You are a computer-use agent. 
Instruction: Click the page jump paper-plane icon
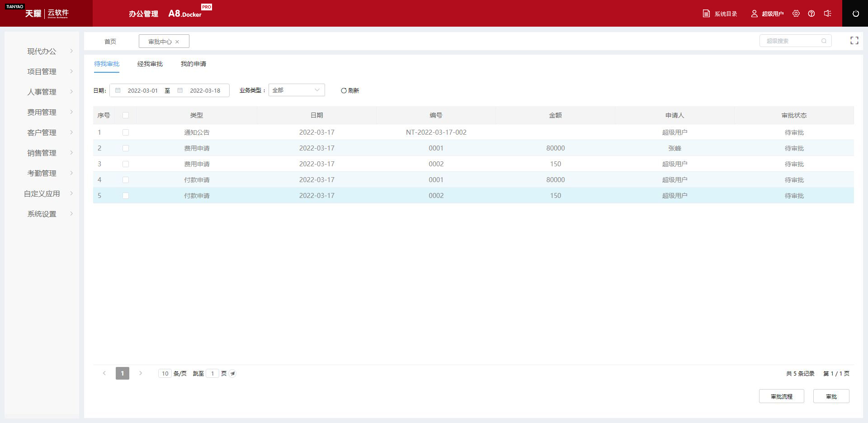pos(232,374)
